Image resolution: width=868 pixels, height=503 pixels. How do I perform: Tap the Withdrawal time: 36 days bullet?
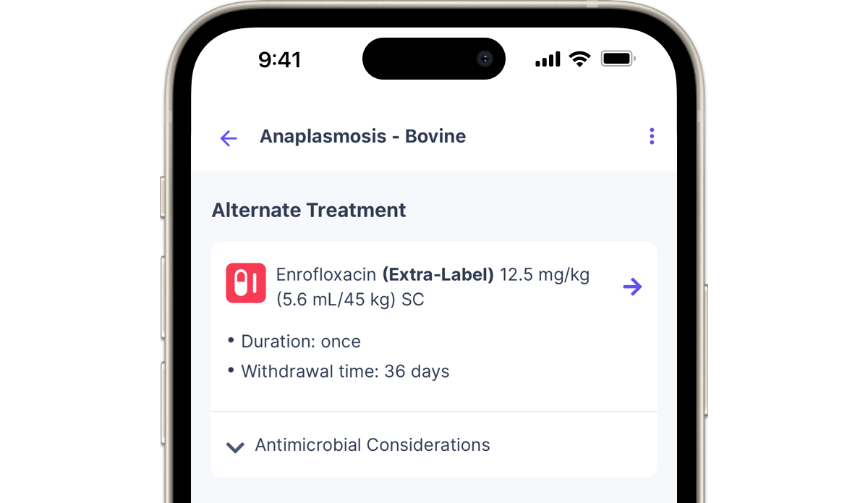[345, 372]
